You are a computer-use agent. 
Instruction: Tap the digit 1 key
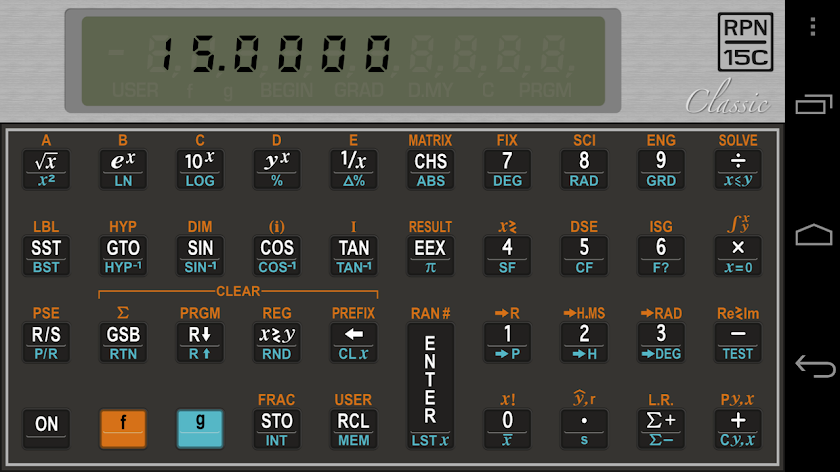[x=507, y=342]
